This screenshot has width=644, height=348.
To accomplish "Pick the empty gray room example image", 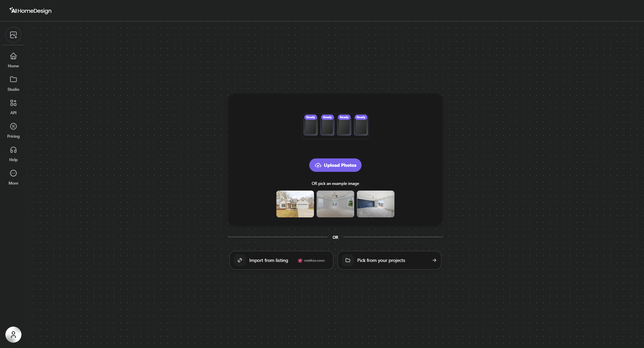I will pyautogui.click(x=335, y=204).
